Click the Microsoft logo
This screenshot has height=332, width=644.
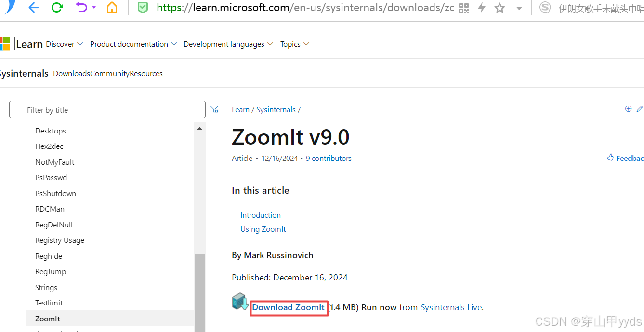5,44
